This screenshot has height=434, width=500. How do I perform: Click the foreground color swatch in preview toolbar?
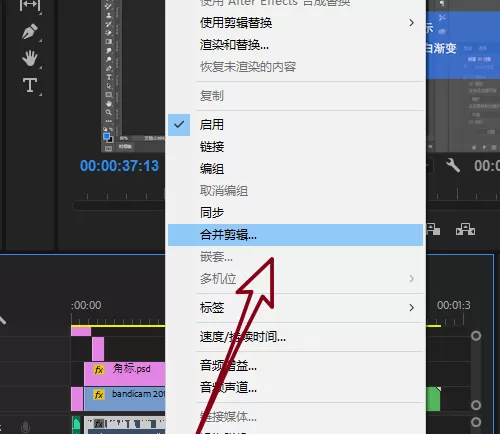coord(106,136)
